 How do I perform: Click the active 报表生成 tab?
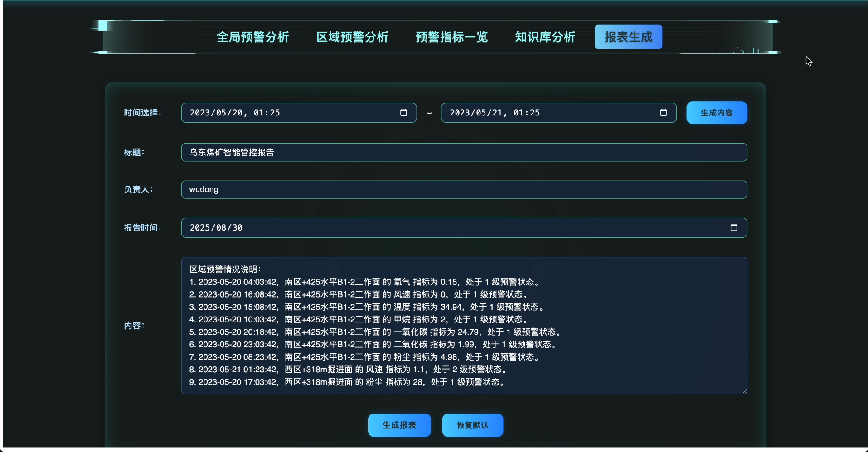(x=628, y=37)
